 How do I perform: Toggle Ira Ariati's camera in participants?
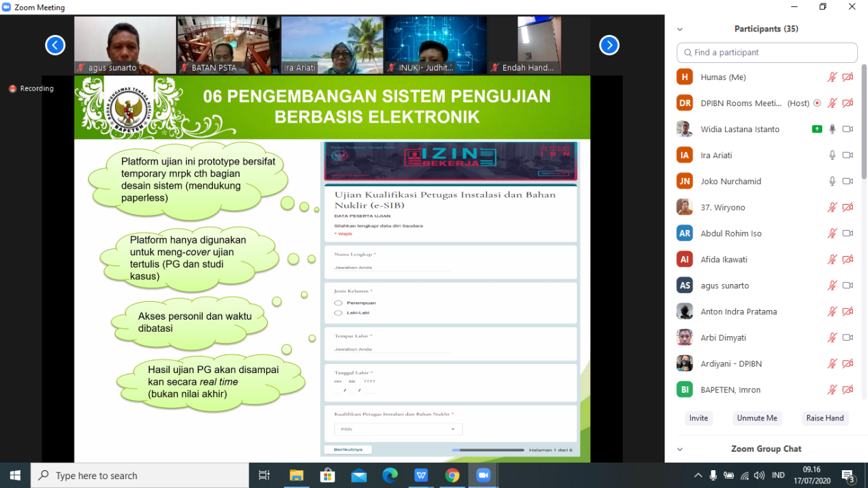(x=847, y=155)
